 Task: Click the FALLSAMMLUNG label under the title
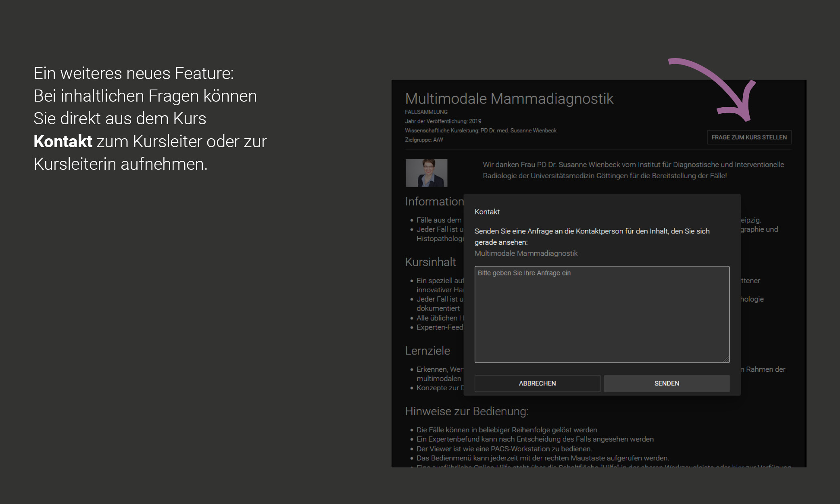[x=426, y=112]
